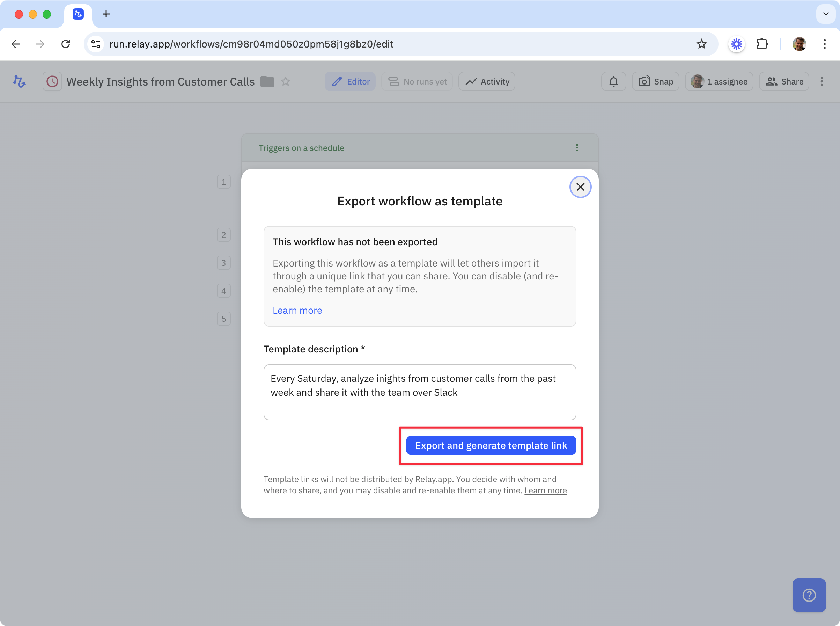Open Learn more link in info box
840x626 pixels.
(x=297, y=310)
